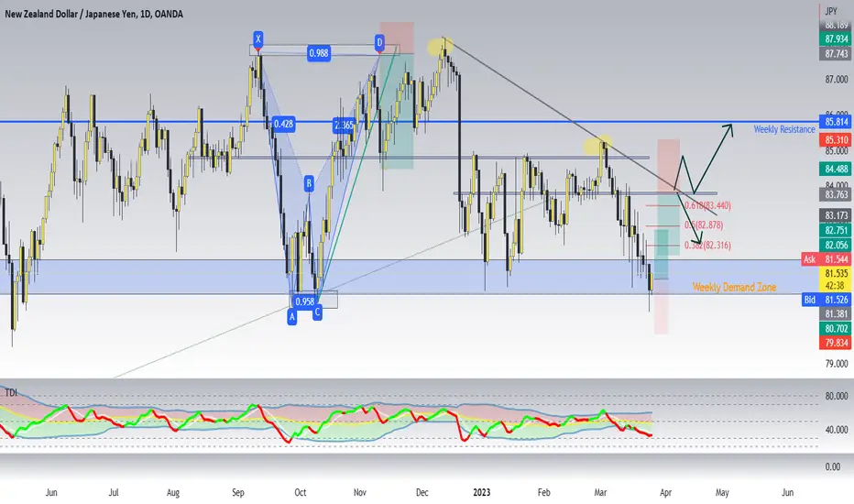Viewport: 854px width, 504px height.
Task: Click the 82.056 green price label
Action: pos(836,246)
